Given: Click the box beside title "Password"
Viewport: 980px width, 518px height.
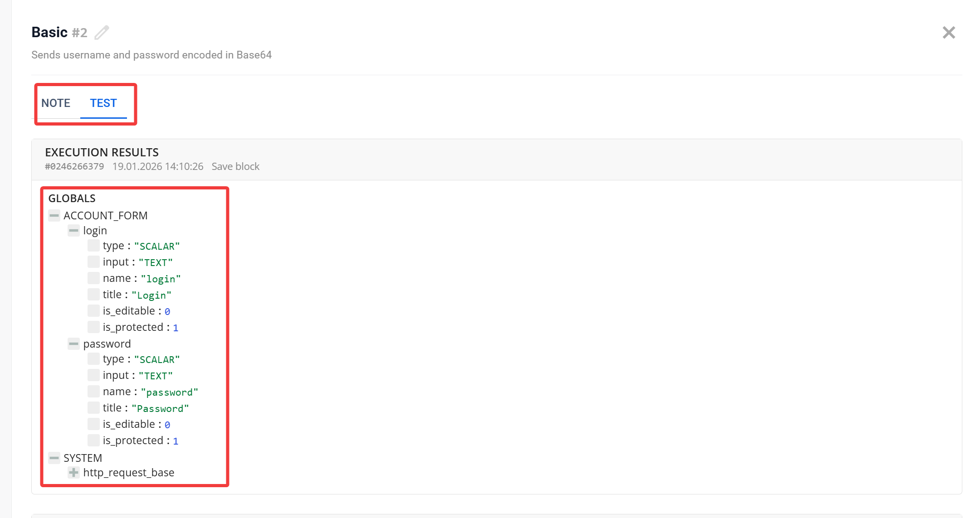Looking at the screenshot, I should point(93,408).
